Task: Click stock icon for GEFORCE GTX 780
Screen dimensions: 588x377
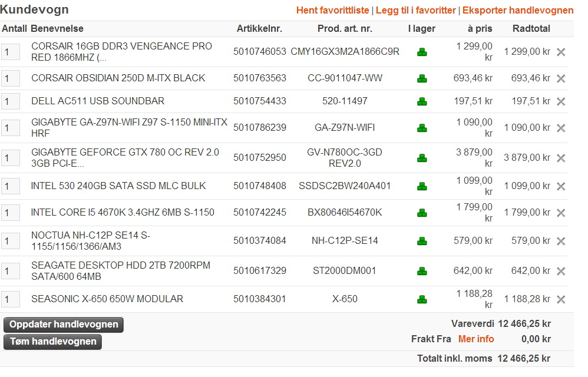Action: pyautogui.click(x=422, y=158)
